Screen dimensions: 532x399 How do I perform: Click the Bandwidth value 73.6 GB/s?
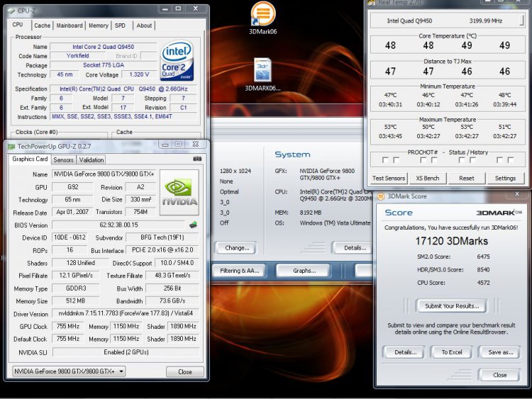coord(172,300)
